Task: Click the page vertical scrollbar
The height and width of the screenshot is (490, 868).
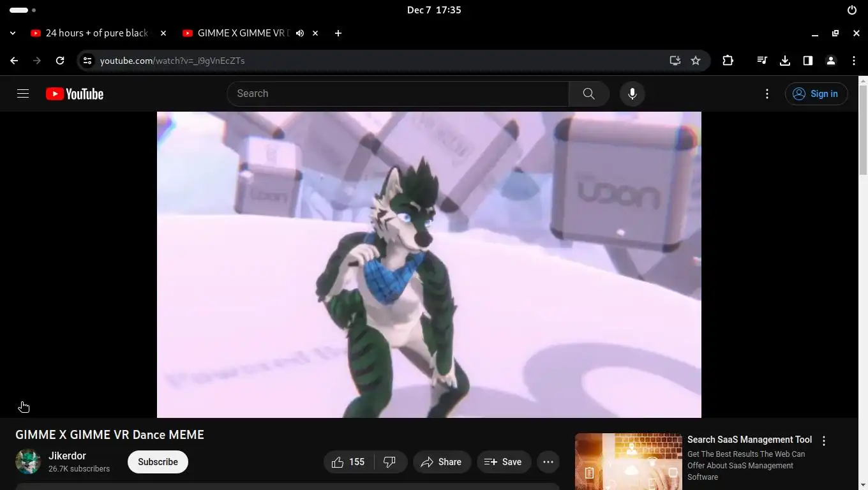Action: (863, 131)
